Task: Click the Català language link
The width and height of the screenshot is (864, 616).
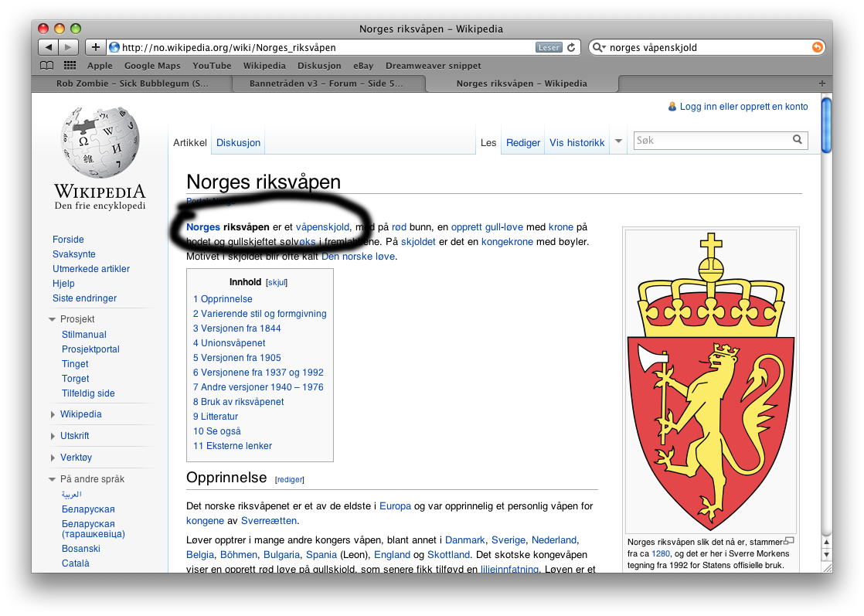Action: [x=76, y=563]
